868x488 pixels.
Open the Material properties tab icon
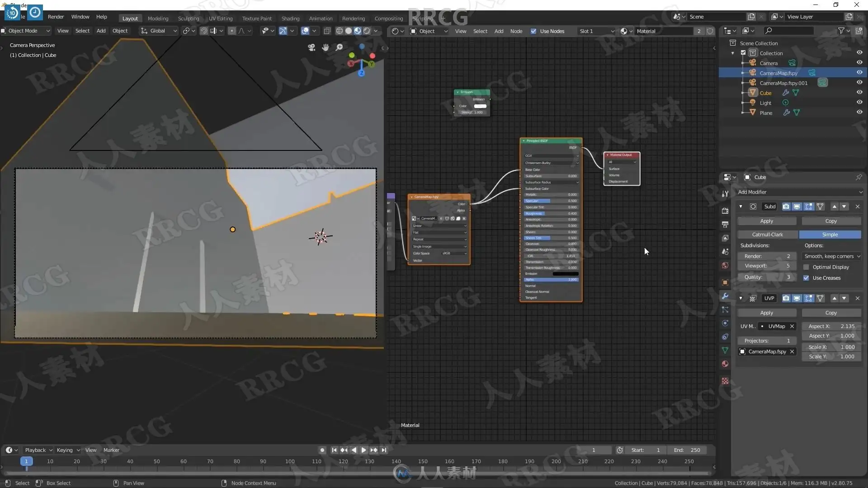point(725,364)
